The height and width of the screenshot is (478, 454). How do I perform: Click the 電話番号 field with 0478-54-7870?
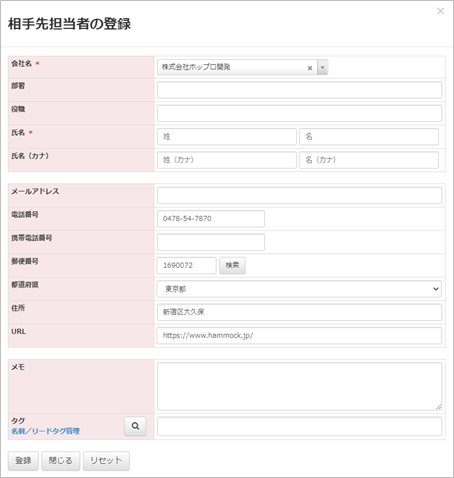tap(211, 219)
